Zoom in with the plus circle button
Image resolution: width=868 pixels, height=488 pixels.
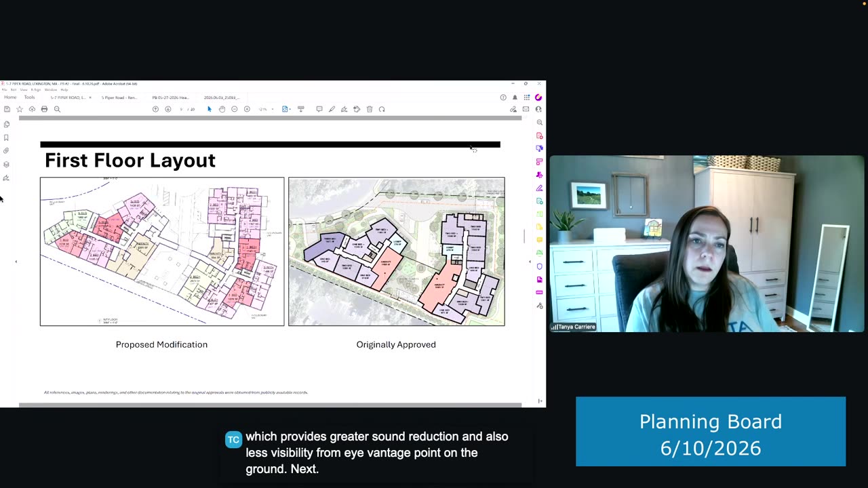pos(247,109)
